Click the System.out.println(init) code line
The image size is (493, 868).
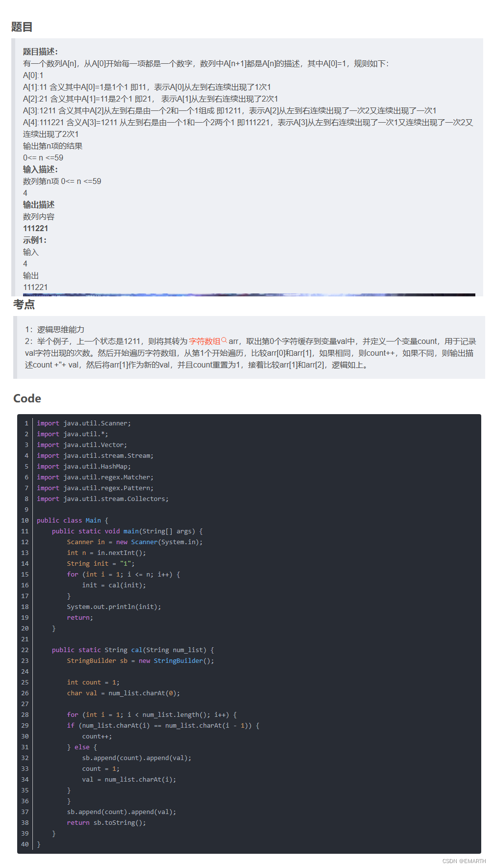[114, 606]
